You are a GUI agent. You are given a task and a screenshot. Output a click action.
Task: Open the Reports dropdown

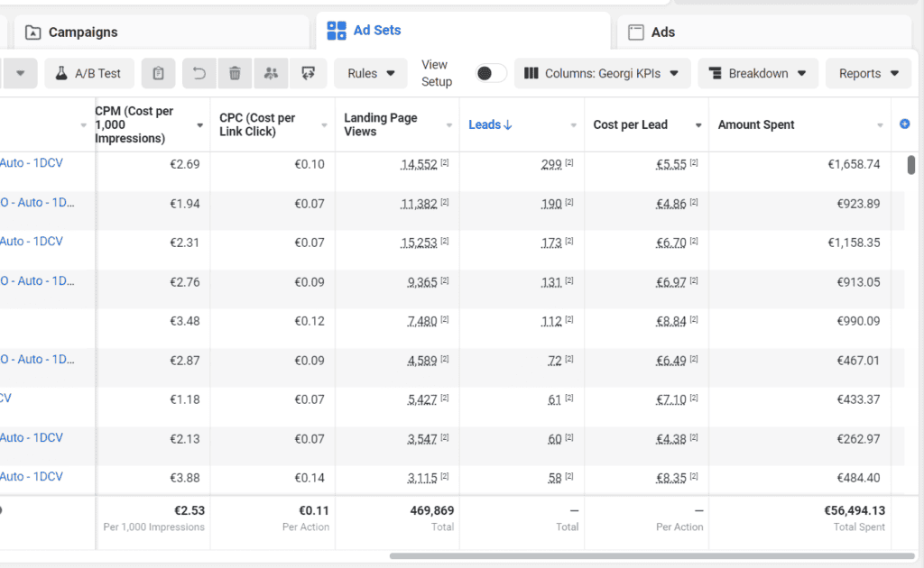[869, 74]
